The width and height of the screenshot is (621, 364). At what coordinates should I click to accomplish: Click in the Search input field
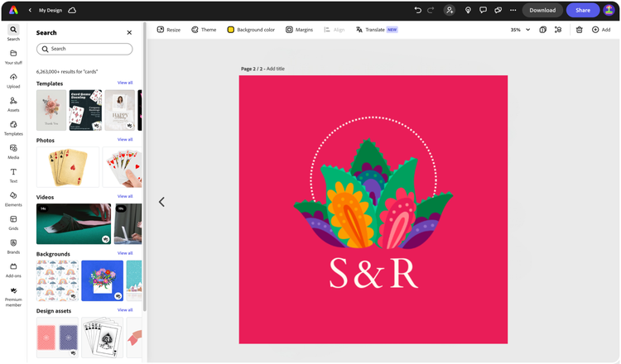pyautogui.click(x=84, y=49)
